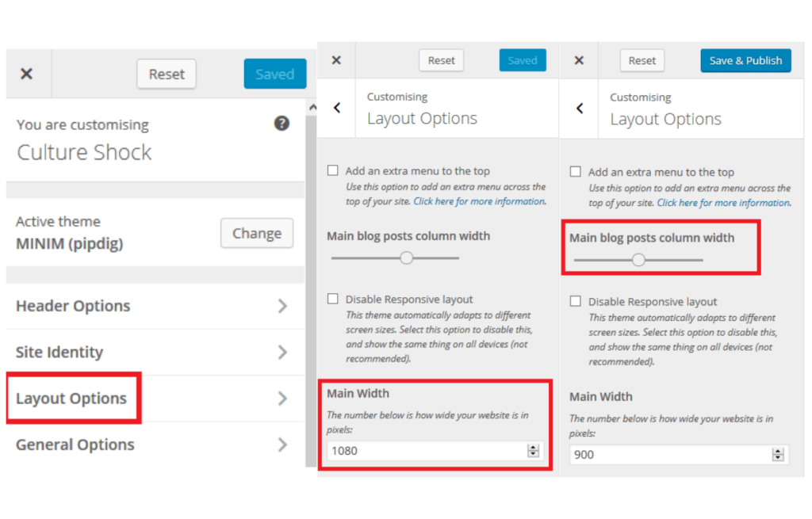This screenshot has height=519, width=812.
Task: Click the stepper arrows on the 900 width field
Action: click(777, 454)
